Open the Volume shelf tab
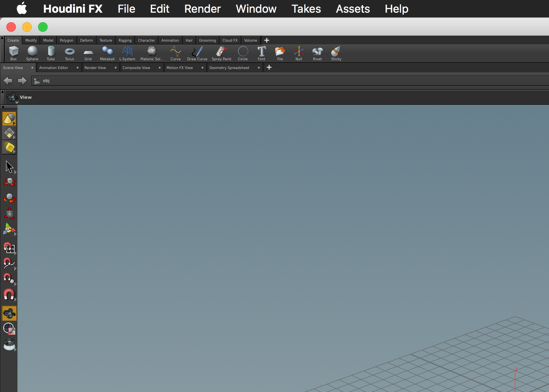The height and width of the screenshot is (392, 549). point(251,40)
